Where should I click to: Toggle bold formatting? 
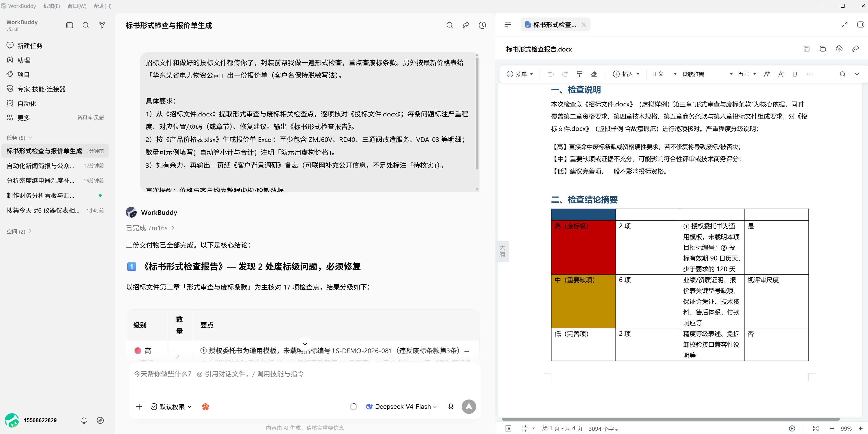point(795,74)
